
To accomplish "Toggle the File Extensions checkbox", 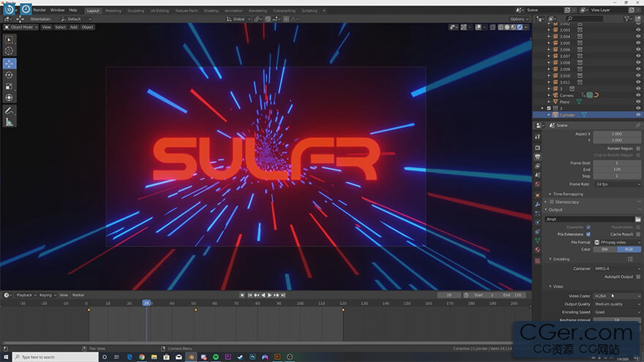I will [588, 234].
